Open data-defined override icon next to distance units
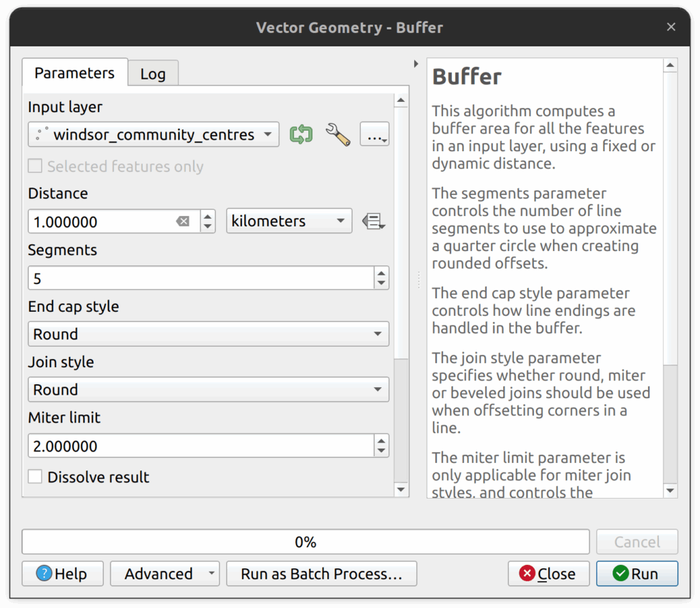This screenshot has width=700, height=608. pos(373,222)
